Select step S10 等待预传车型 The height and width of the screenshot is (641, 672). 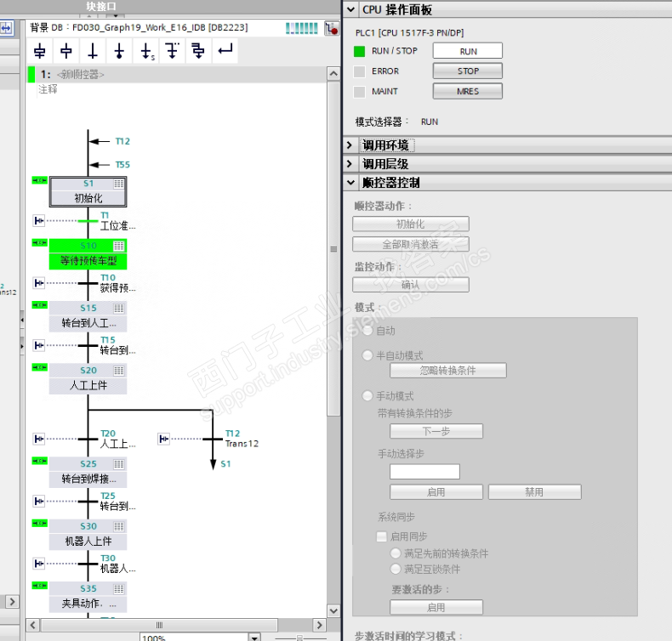click(x=88, y=254)
